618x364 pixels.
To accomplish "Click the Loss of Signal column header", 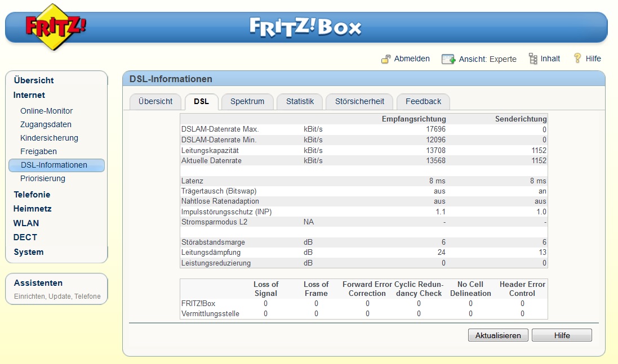I will 266,289.
